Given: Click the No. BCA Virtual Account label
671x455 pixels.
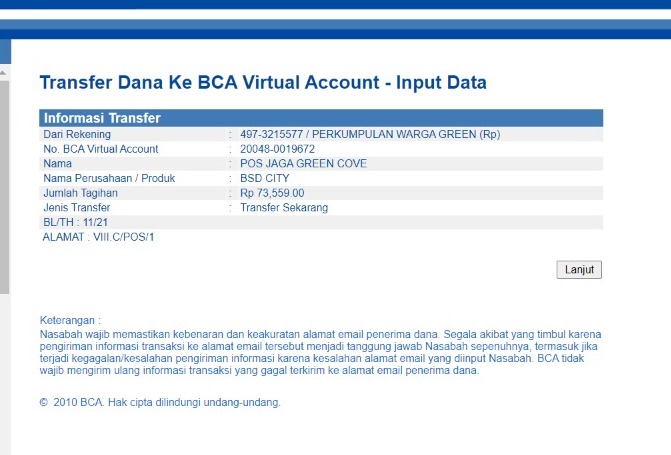Looking at the screenshot, I should [100, 149].
